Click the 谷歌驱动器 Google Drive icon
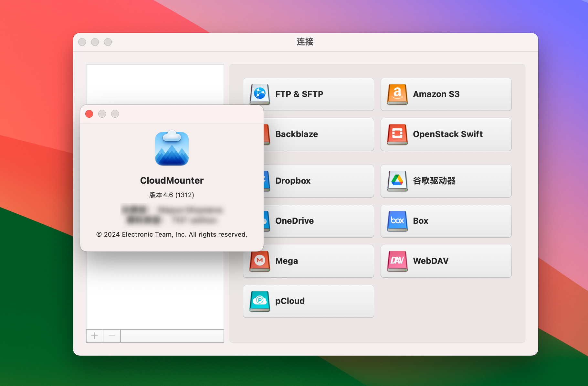The height and width of the screenshot is (386, 588). tap(397, 181)
